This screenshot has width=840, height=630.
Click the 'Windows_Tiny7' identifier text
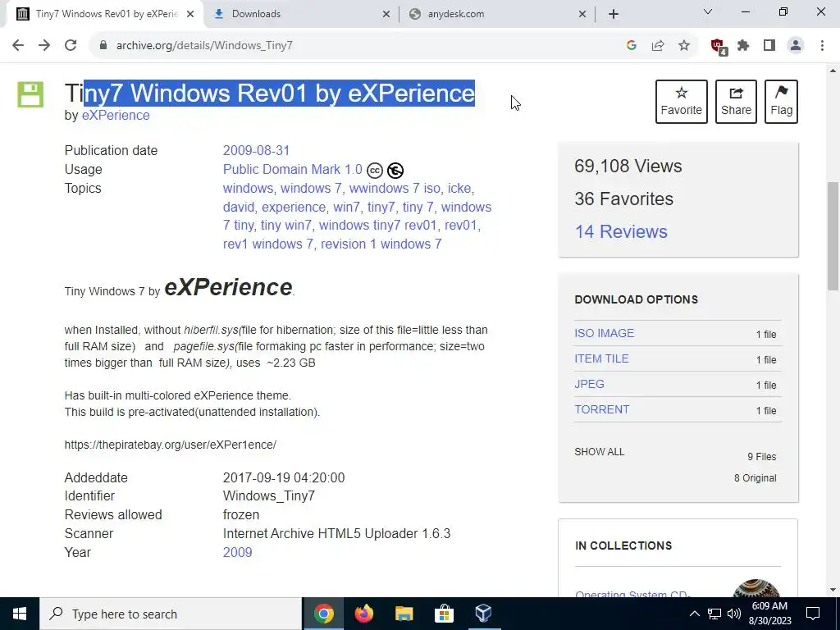tap(269, 496)
